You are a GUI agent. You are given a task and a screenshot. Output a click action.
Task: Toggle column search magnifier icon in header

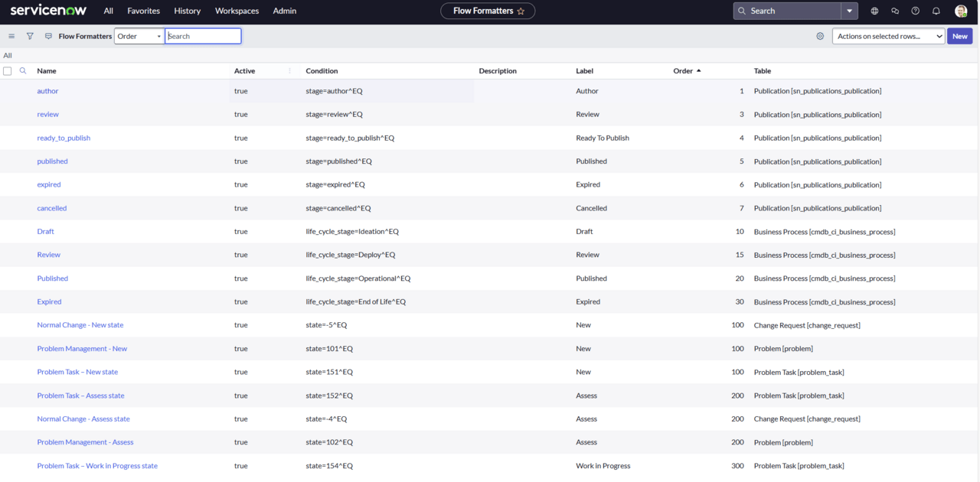coord(23,71)
